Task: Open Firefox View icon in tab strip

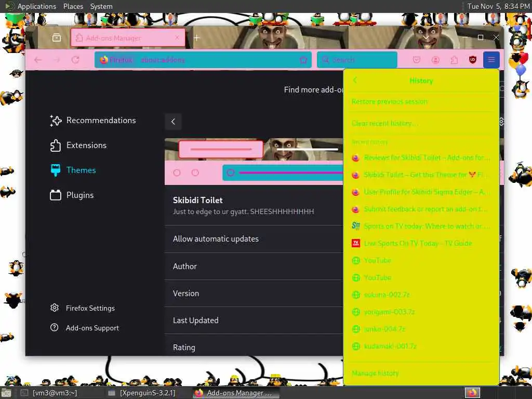Action: coord(57,37)
